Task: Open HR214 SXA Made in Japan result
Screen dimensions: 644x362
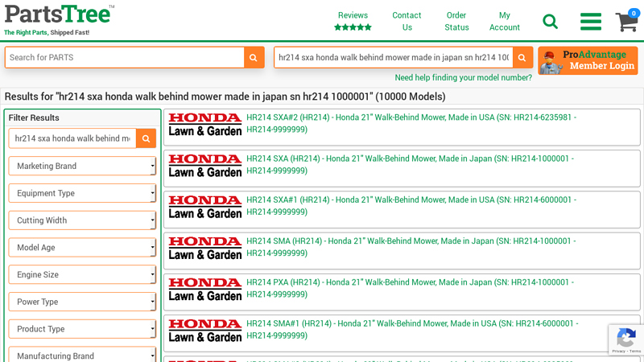Action: (410, 165)
